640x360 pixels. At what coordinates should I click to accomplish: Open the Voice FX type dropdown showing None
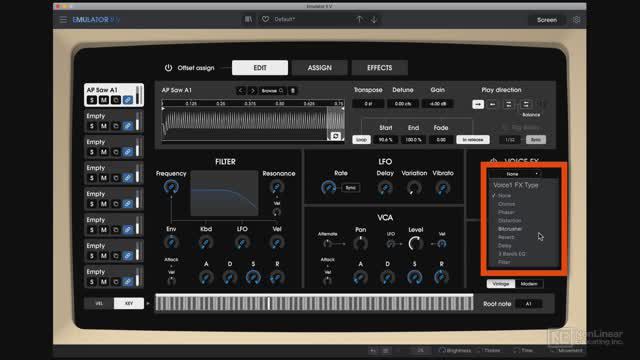pos(516,174)
